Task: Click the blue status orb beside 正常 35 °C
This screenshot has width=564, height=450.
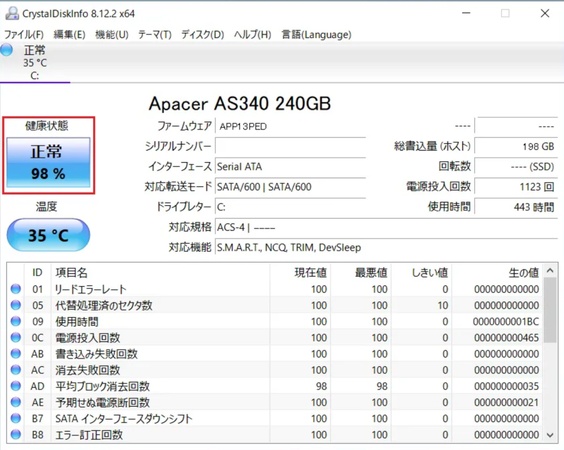Action: click(x=6, y=50)
